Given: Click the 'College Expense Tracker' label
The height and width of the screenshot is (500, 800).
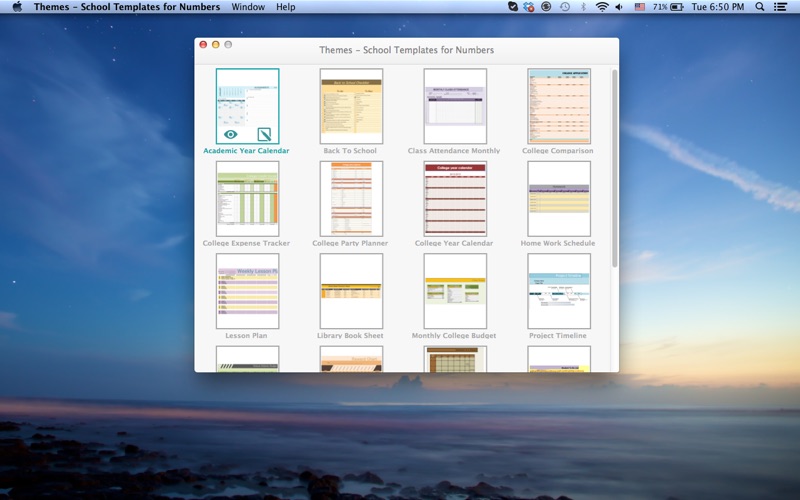Looking at the screenshot, I should point(246,243).
